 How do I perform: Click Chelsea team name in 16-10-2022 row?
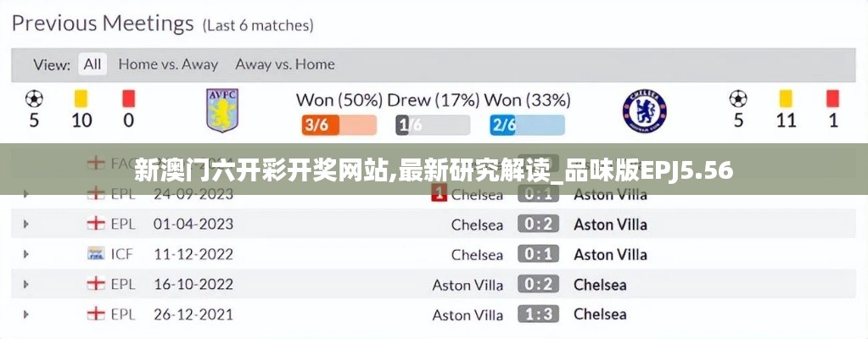(x=600, y=285)
